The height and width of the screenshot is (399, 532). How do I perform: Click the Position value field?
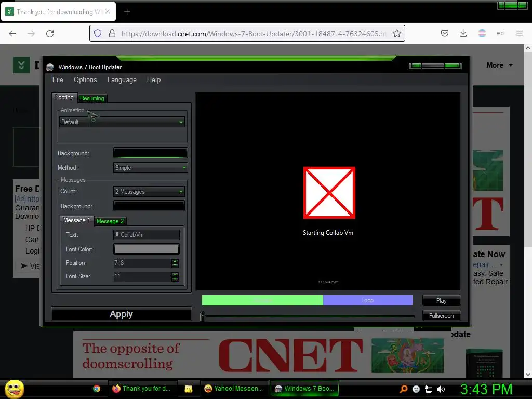pos(142,263)
